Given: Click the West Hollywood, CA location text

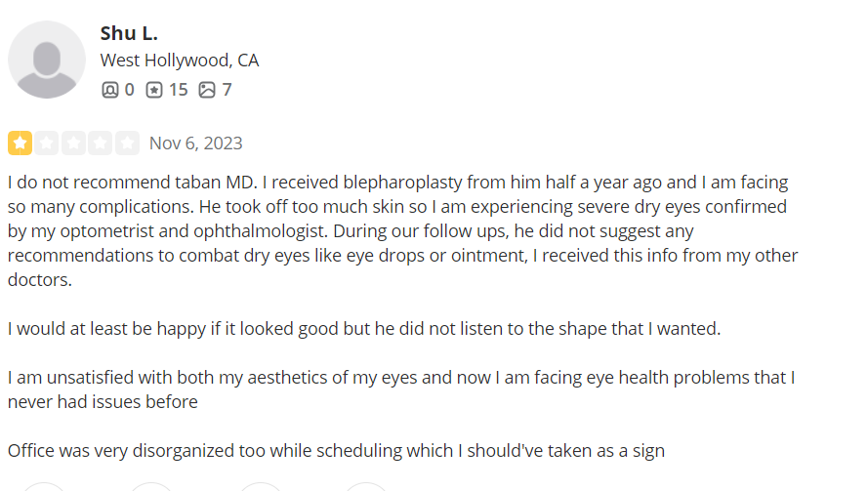Looking at the screenshot, I should click(x=180, y=61).
